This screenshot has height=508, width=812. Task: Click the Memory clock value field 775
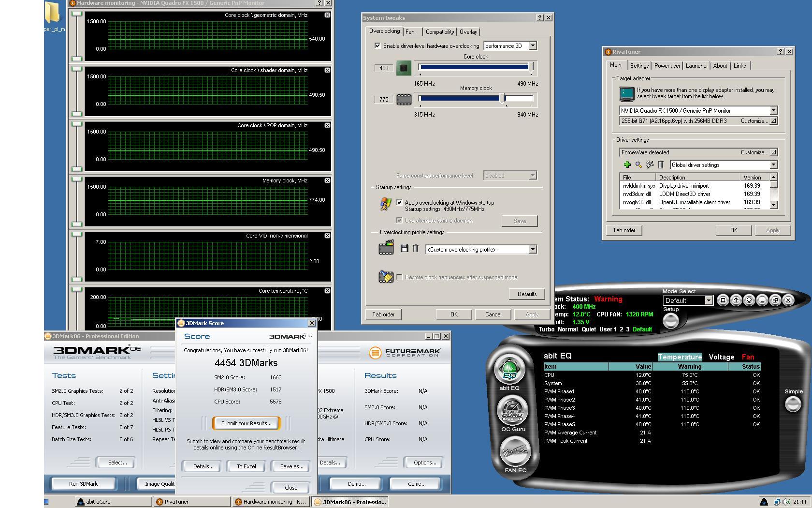(384, 100)
